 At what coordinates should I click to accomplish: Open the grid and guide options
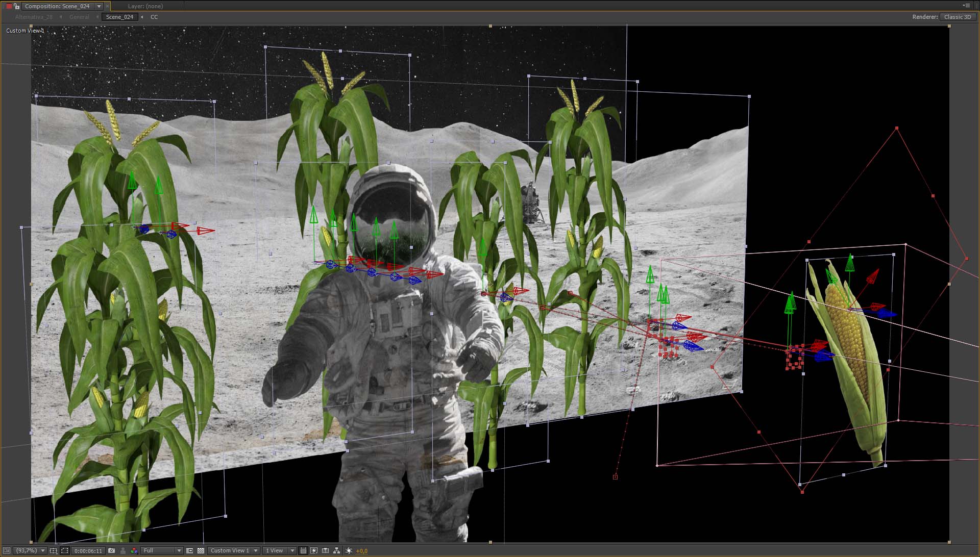click(x=53, y=550)
